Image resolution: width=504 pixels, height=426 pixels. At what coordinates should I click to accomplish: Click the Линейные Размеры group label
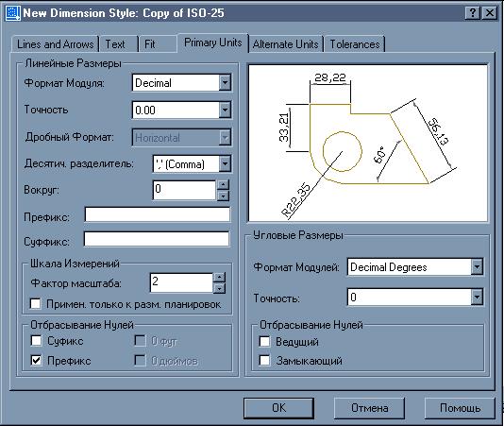[73, 63]
